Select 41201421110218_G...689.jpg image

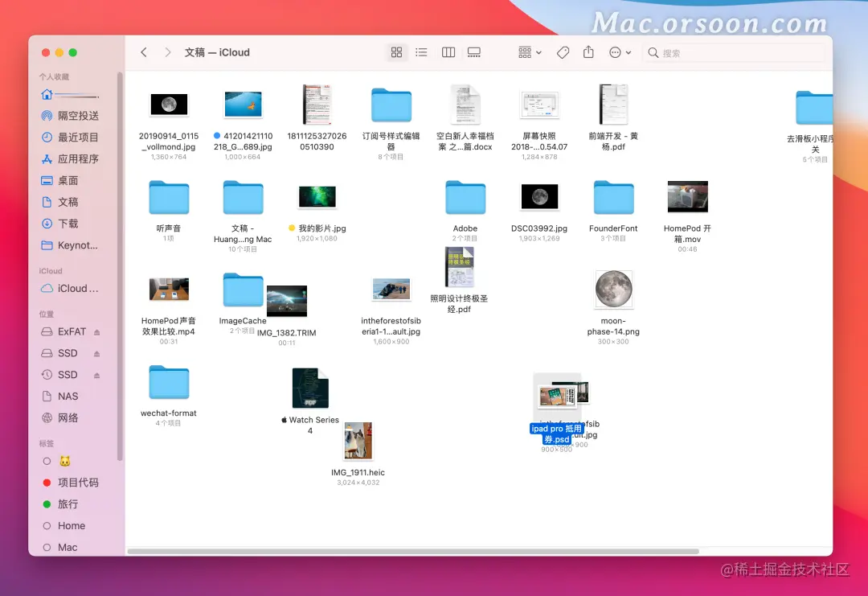243,104
